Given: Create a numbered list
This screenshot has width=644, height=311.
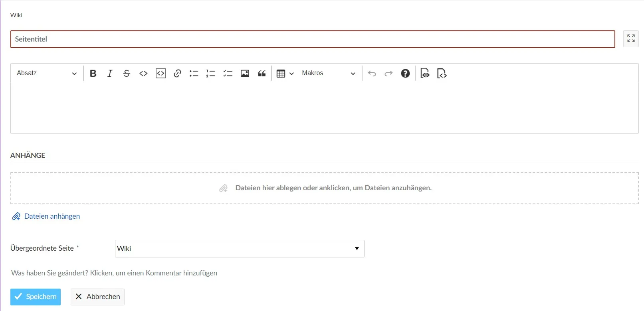Looking at the screenshot, I should (x=211, y=73).
